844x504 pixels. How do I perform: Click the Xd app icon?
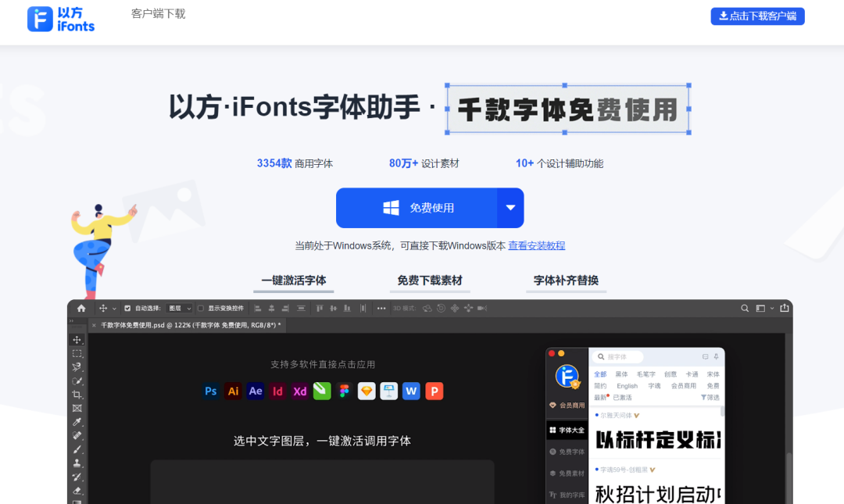300,391
